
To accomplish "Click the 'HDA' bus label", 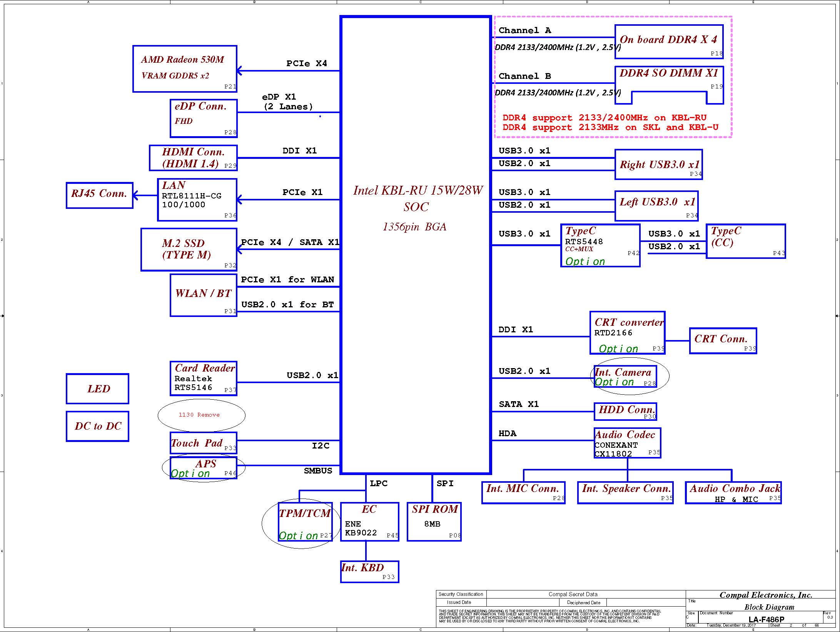I will point(508,434).
